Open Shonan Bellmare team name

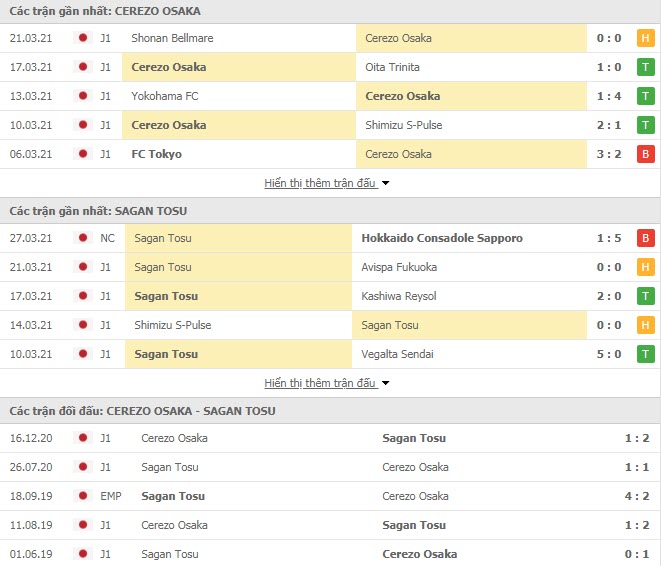point(172,38)
